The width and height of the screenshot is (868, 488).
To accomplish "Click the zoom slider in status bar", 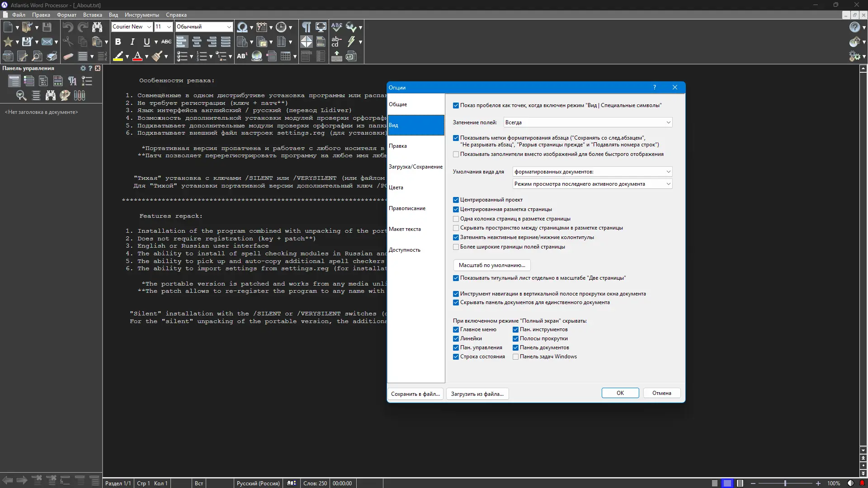I will [x=785, y=483].
